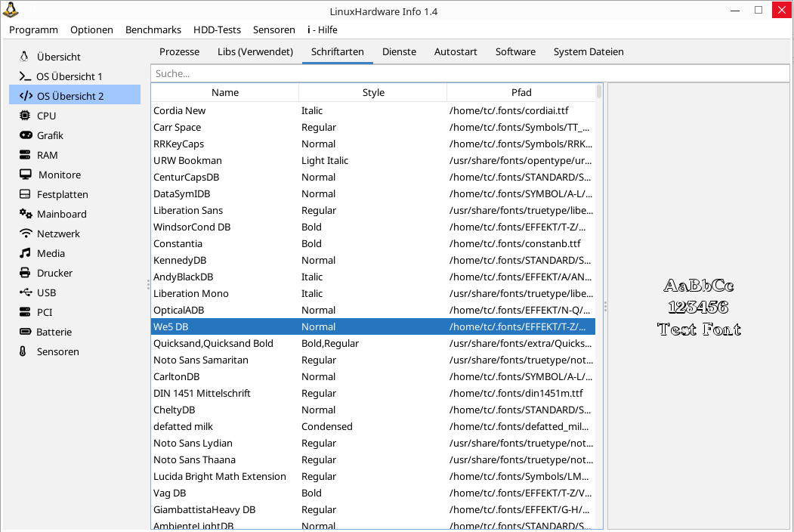Open the Software tab
Viewport: 794px width, 532px height.
pyautogui.click(x=515, y=51)
